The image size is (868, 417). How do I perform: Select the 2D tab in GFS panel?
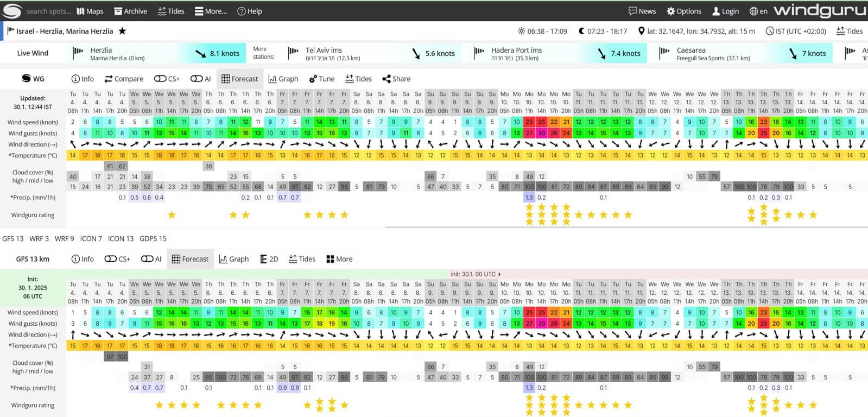(269, 259)
